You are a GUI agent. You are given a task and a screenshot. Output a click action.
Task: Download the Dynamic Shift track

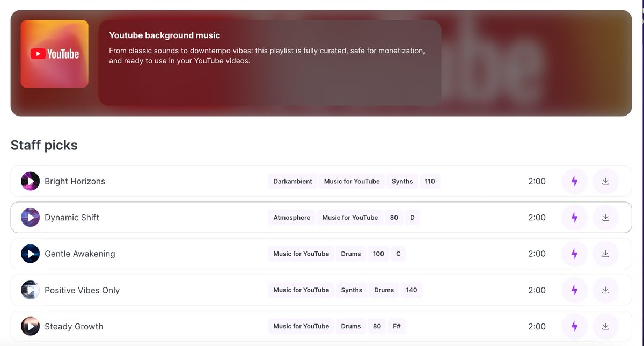pos(605,218)
